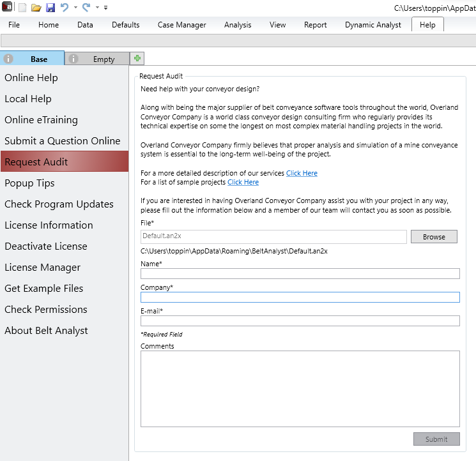
Task: Open the quick access toolbar customize menu
Action: click(105, 8)
